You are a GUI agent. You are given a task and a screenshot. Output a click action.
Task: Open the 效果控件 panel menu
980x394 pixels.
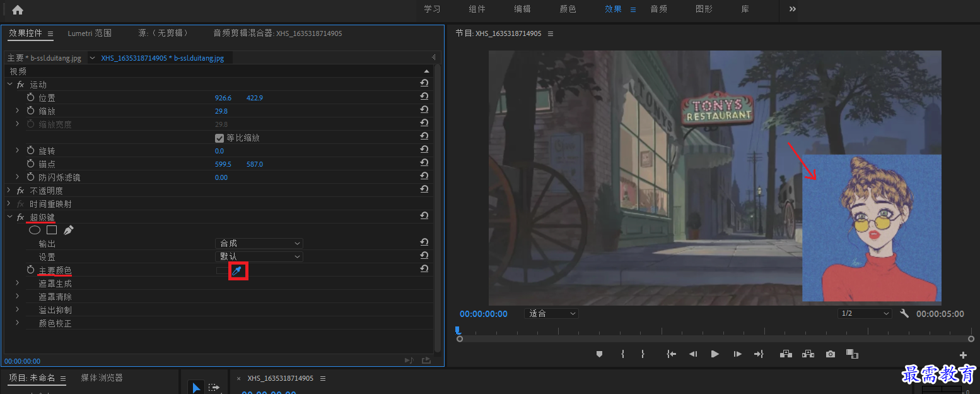[x=50, y=33]
